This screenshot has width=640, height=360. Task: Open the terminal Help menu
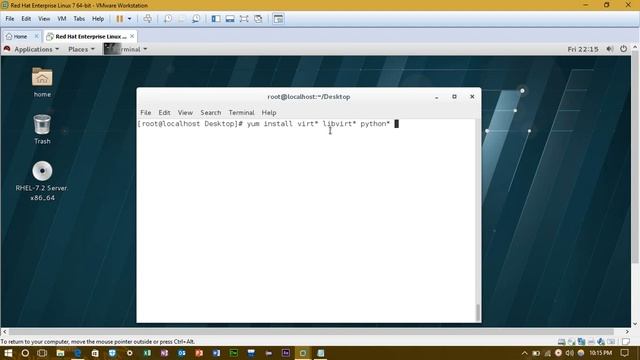coord(269,112)
